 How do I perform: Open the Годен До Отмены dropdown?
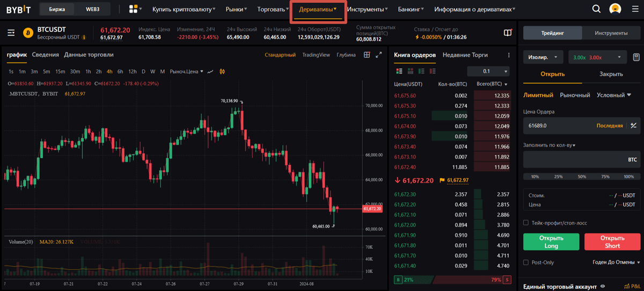(617, 263)
